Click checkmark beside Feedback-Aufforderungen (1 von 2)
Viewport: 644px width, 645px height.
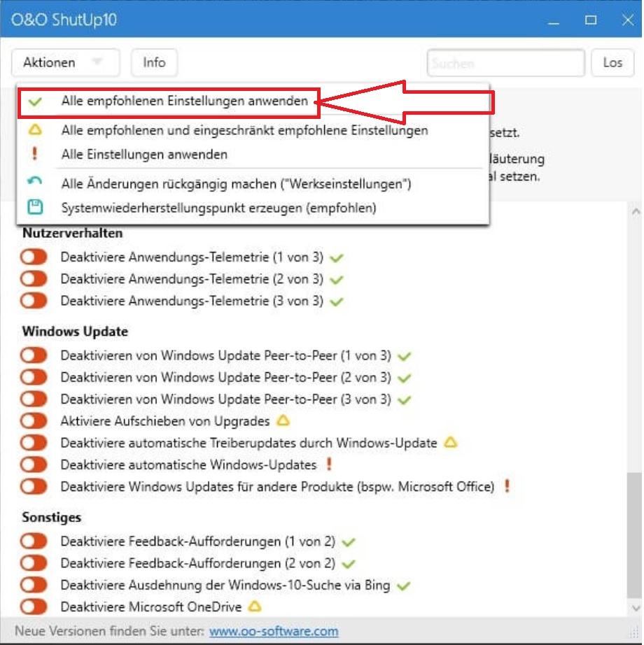click(x=349, y=543)
